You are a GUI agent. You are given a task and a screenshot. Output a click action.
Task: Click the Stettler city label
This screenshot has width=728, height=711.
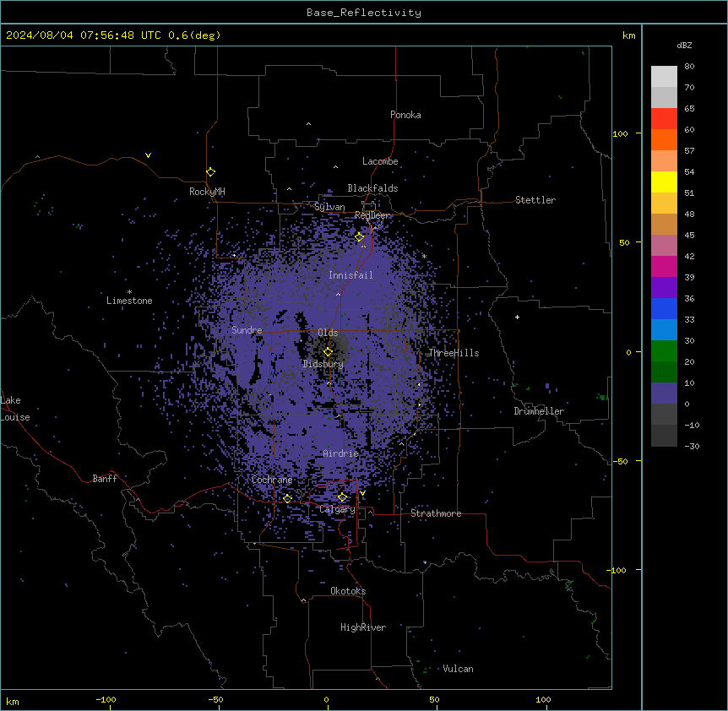tap(535, 200)
